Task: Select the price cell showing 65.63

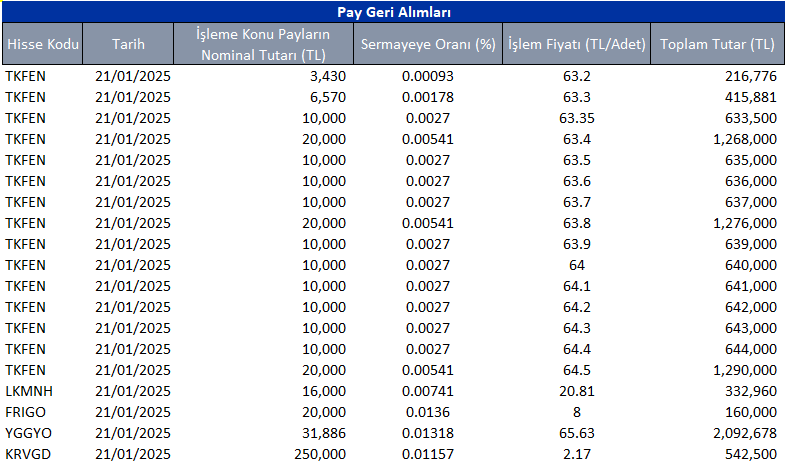Action: pos(577,433)
